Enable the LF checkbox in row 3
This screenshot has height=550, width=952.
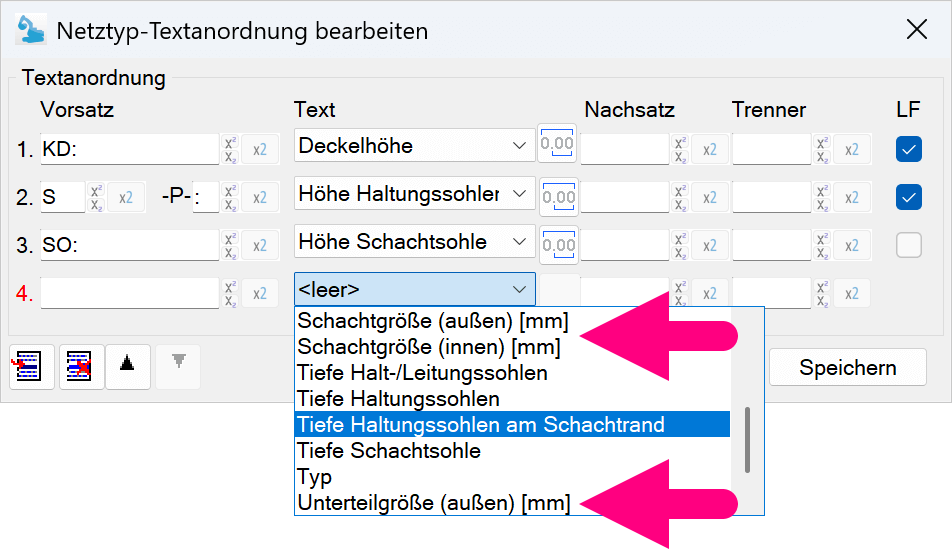pyautogui.click(x=908, y=245)
